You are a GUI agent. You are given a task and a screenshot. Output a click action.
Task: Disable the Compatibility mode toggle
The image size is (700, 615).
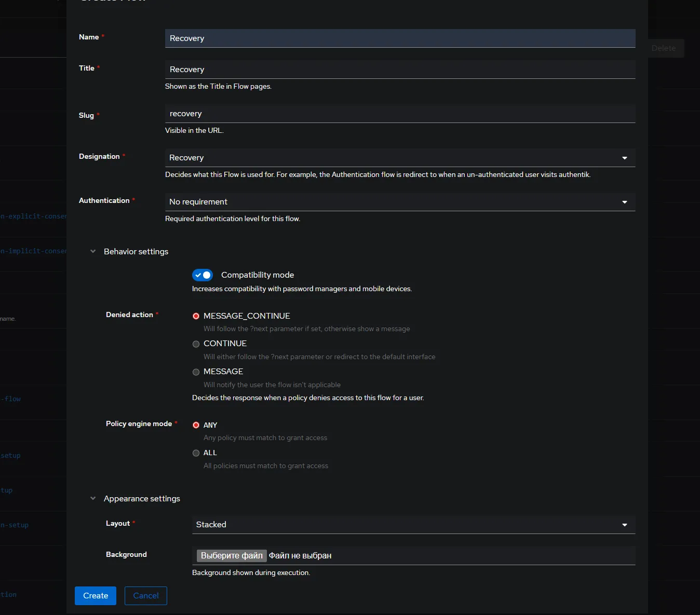203,275
